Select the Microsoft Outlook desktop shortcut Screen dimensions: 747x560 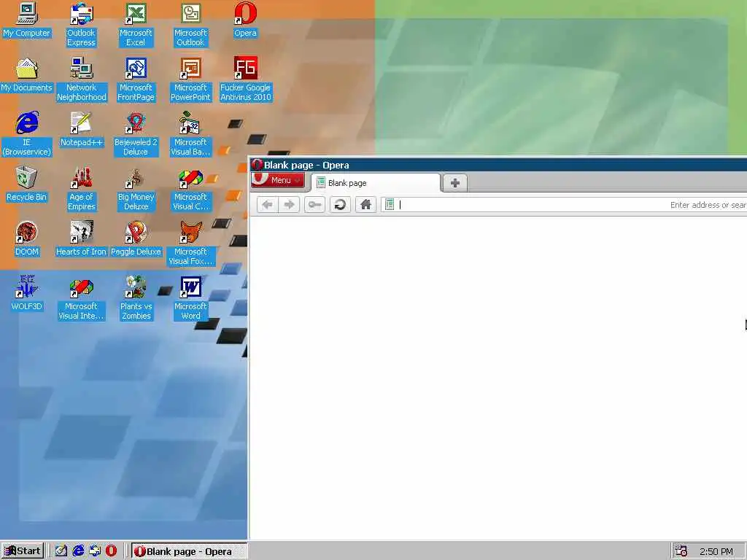coord(190,25)
